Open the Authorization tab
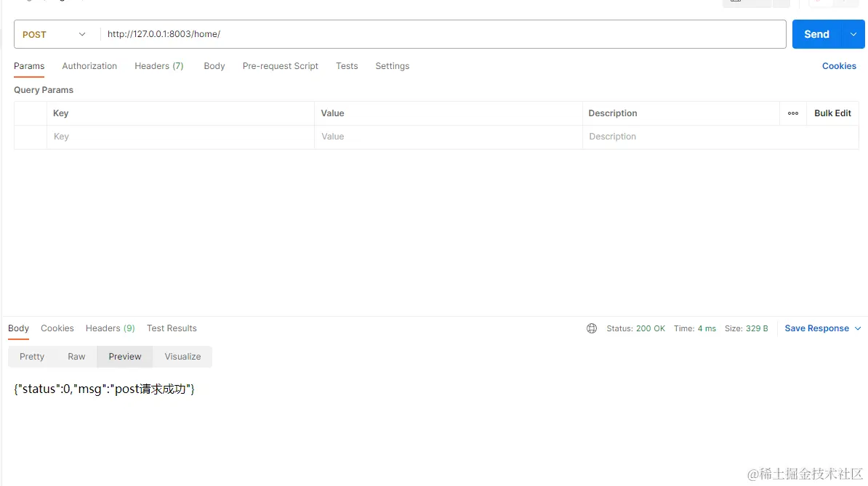The width and height of the screenshot is (868, 486). 89,66
